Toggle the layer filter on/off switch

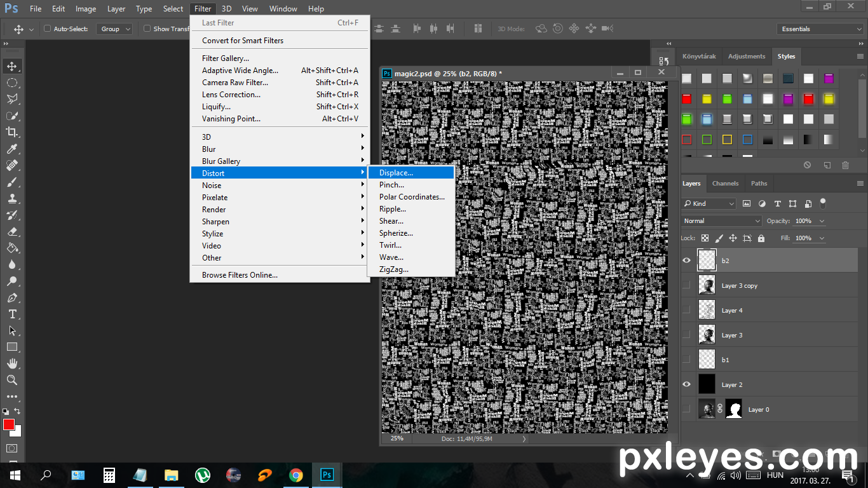(823, 203)
